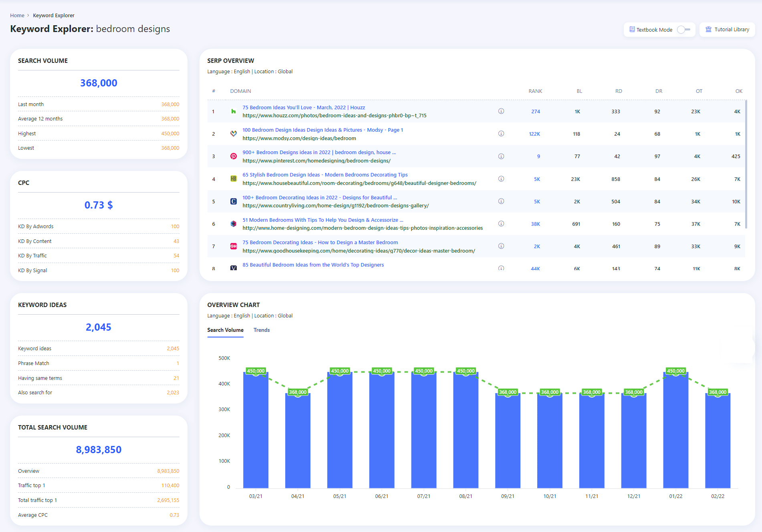Image resolution: width=762 pixels, height=532 pixels.
Task: Click the Country Living favicon icon
Action: pyautogui.click(x=234, y=201)
